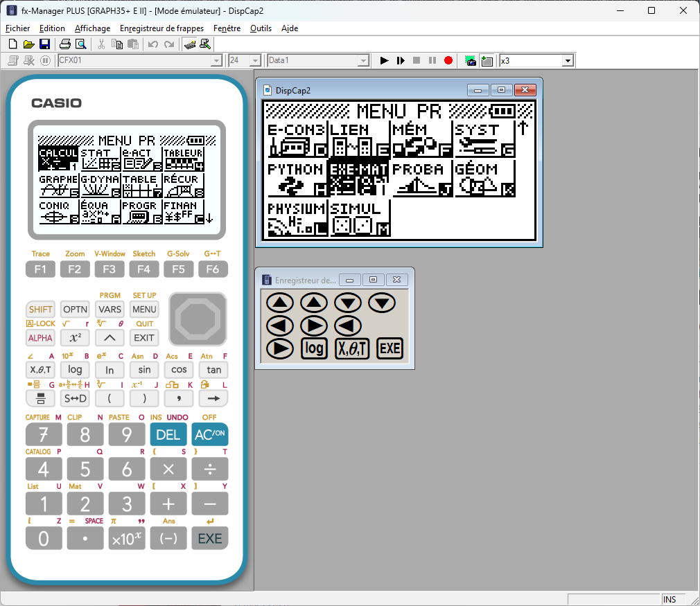Click the redo arrow icon
The width and height of the screenshot is (700, 606).
click(168, 44)
